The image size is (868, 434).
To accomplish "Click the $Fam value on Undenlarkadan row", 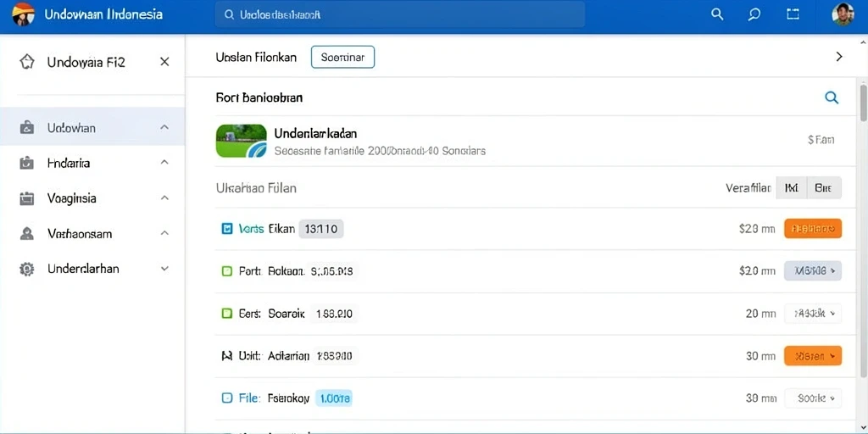I will [x=821, y=140].
